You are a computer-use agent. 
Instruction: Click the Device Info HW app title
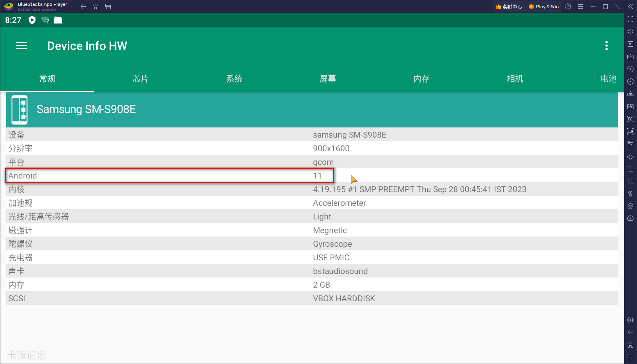[87, 46]
